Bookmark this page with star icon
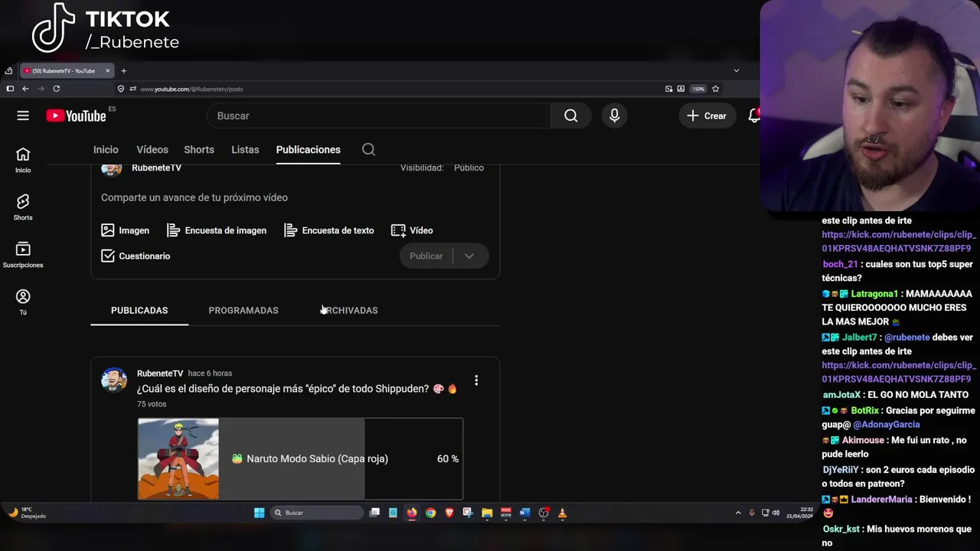Image resolution: width=980 pixels, height=551 pixels. [x=715, y=89]
